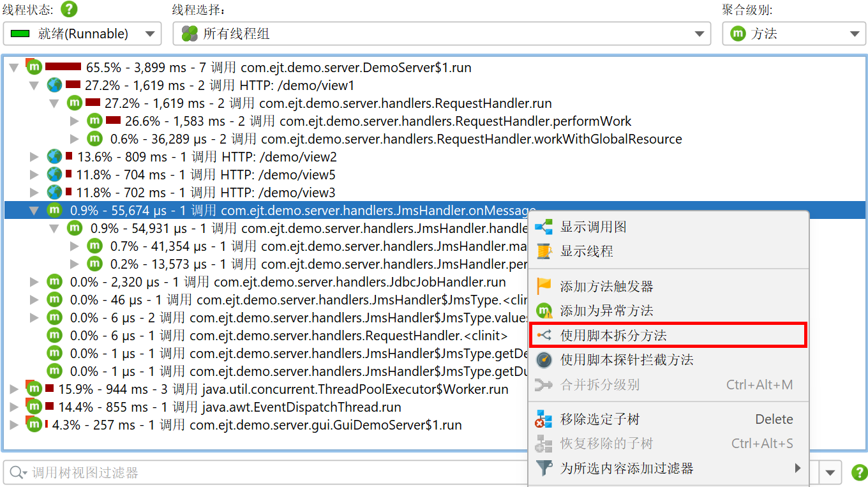The image size is (868, 487).
Task: Choose 显示调用图 from the context menu
Action: click(x=668, y=227)
